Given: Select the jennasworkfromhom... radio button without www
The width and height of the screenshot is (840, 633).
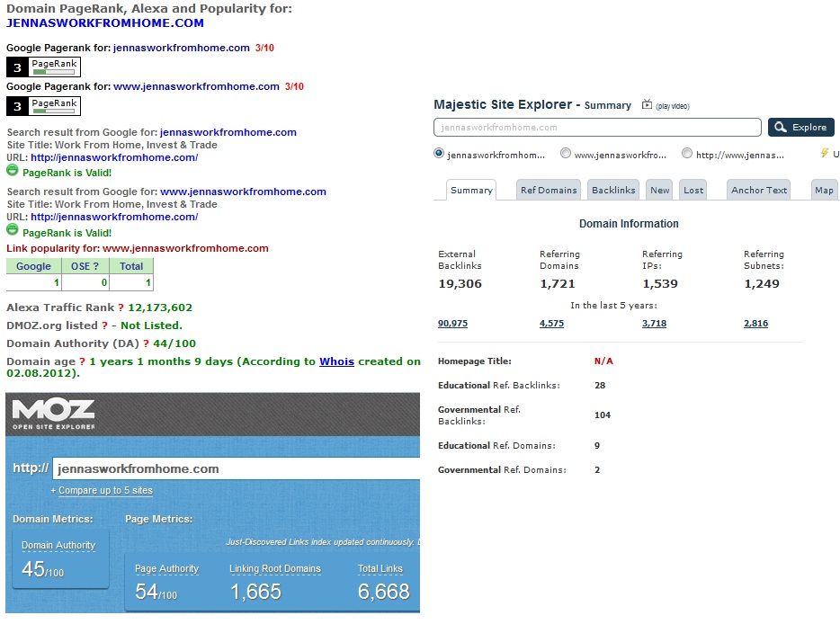Looking at the screenshot, I should tap(439, 154).
